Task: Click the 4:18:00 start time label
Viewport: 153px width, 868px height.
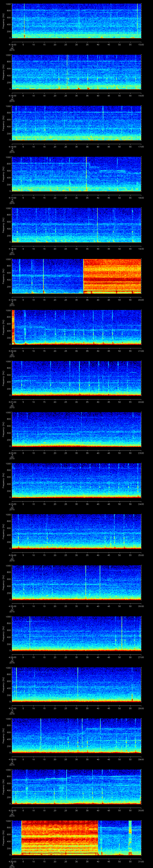Action: pyautogui.click(x=12, y=249)
